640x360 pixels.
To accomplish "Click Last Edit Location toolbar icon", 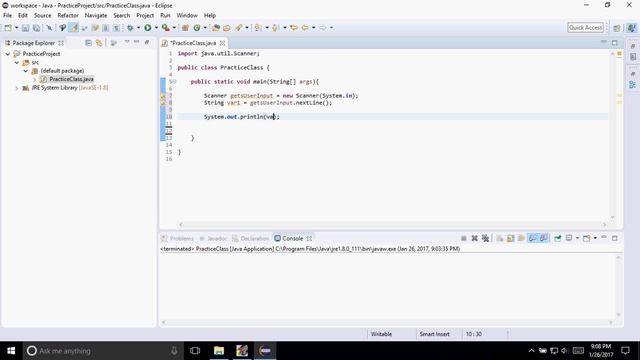I will 294,28.
